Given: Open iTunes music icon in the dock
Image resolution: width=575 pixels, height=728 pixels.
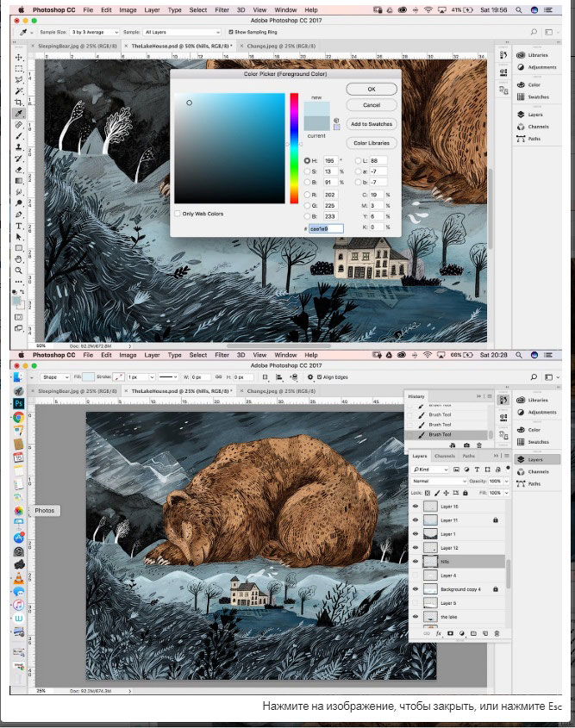Looking at the screenshot, I should (19, 605).
